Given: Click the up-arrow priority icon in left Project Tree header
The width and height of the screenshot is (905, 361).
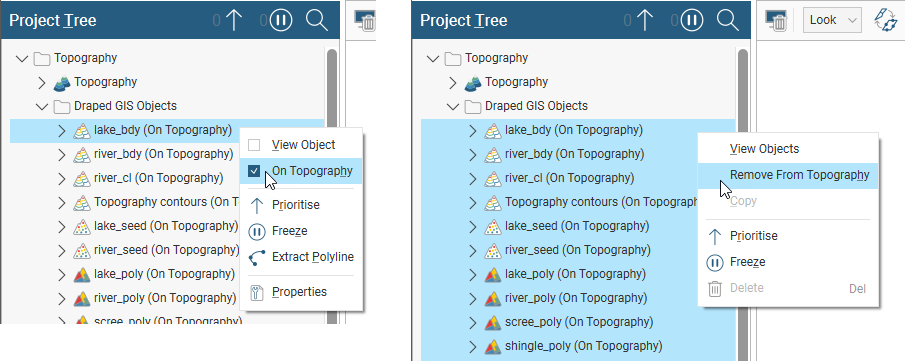Looking at the screenshot, I should pyautogui.click(x=233, y=21).
